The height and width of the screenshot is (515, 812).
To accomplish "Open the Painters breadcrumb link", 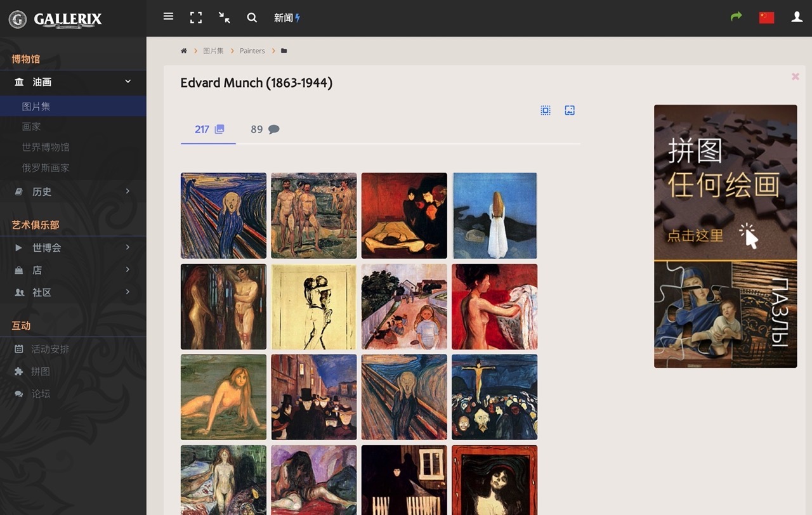I will 252,51.
